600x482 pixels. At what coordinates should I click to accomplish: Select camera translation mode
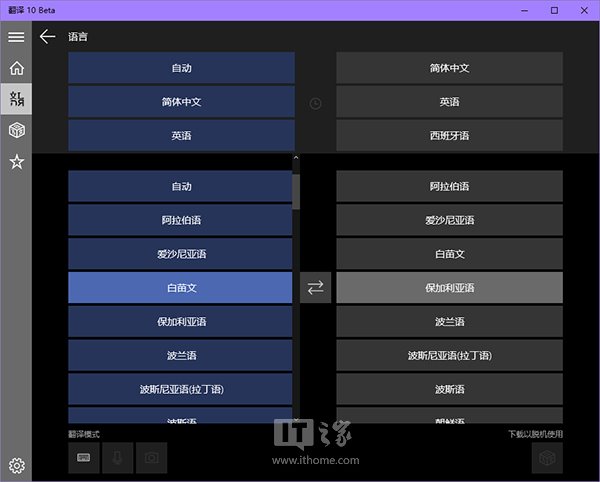152,458
